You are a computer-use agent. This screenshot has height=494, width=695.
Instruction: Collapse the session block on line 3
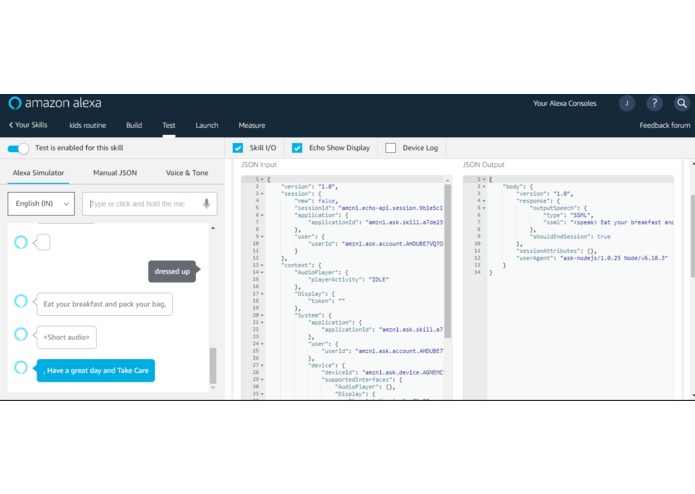click(262, 194)
